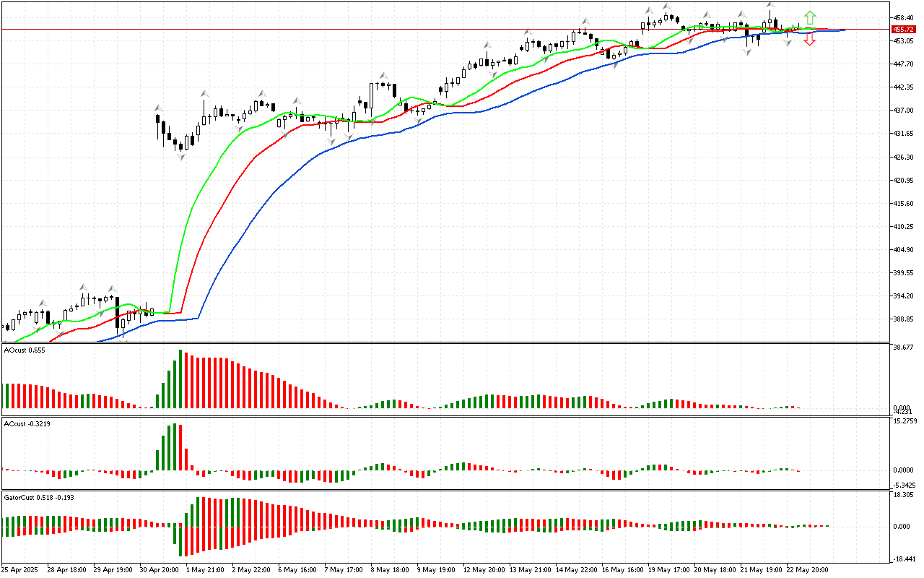Click the 8 May 18:00 time label
Image resolution: width=924 pixels, height=578 pixels.
pos(390,569)
